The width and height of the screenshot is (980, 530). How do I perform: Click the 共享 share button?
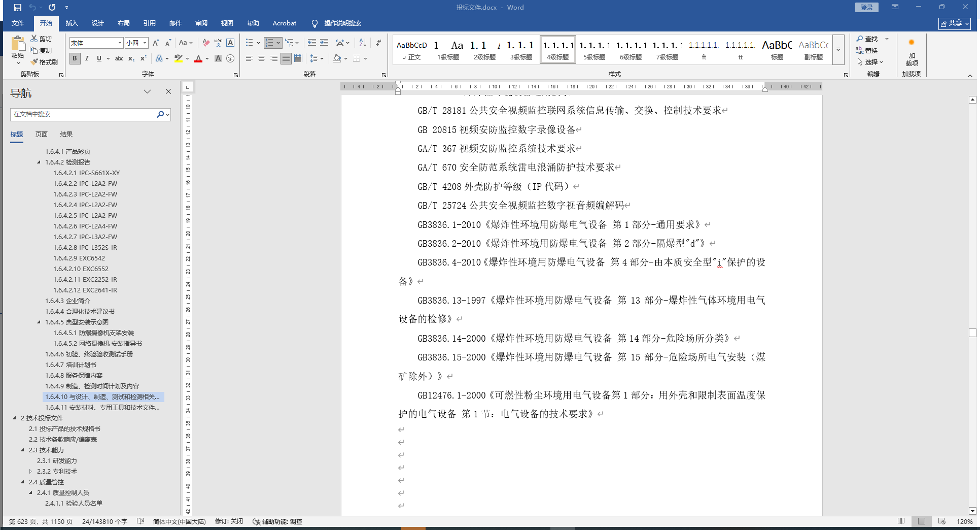954,23
